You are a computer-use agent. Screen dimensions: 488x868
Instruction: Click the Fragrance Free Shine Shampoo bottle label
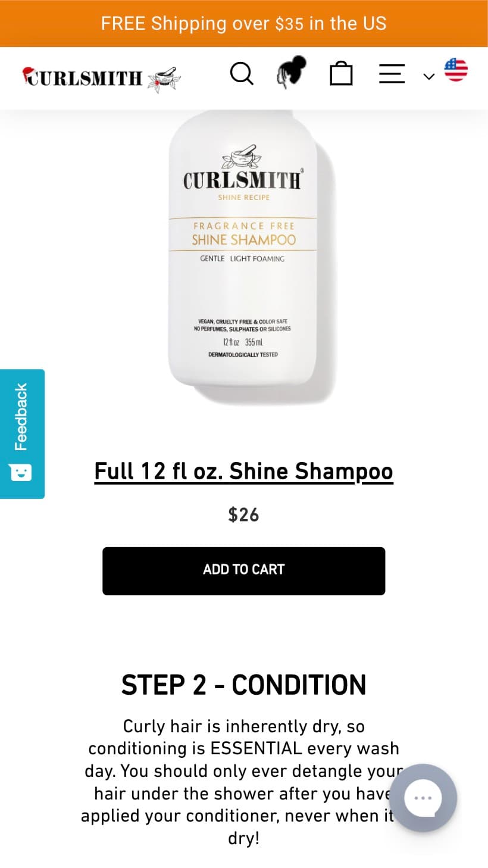click(x=243, y=233)
